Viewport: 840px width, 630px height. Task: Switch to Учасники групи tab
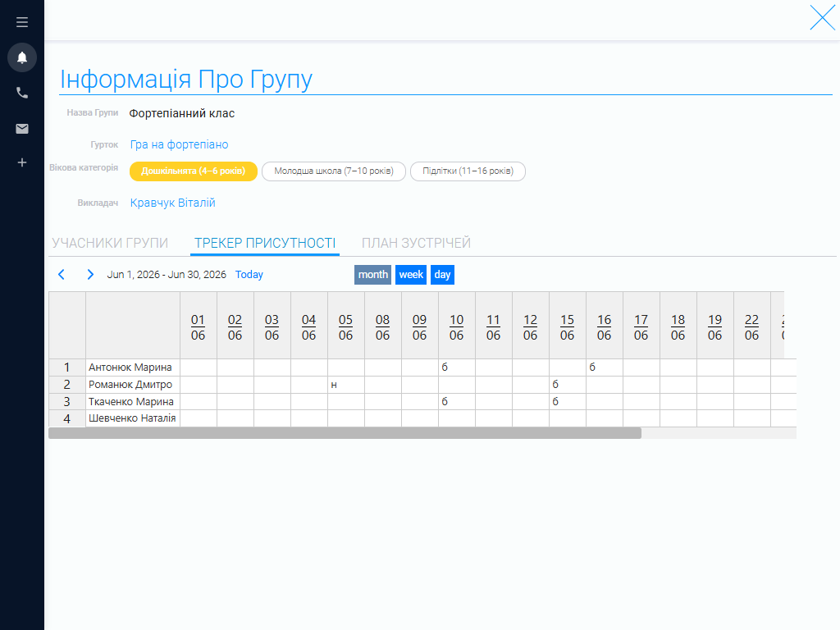click(x=110, y=243)
